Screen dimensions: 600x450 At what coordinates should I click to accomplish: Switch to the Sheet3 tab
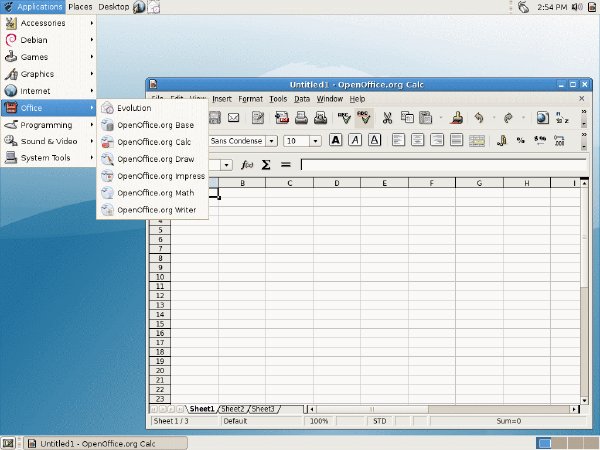tap(264, 409)
